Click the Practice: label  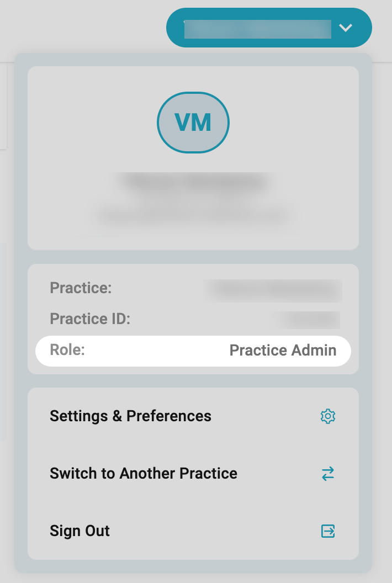pos(81,288)
